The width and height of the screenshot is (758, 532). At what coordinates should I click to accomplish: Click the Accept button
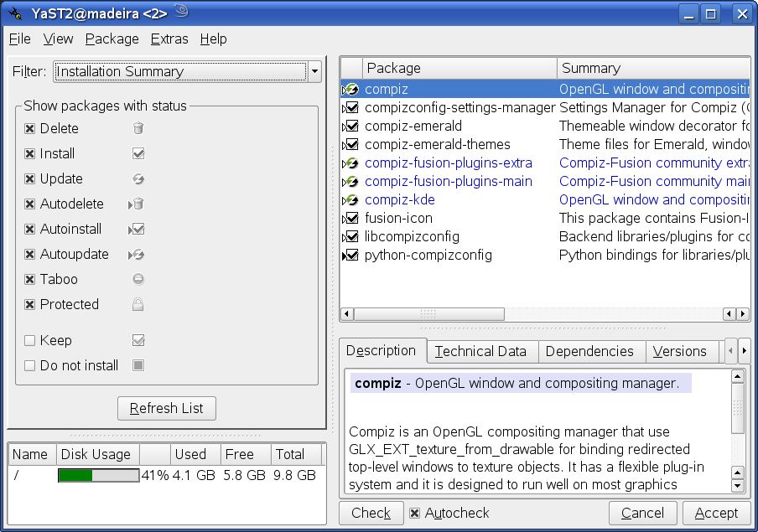(x=716, y=513)
